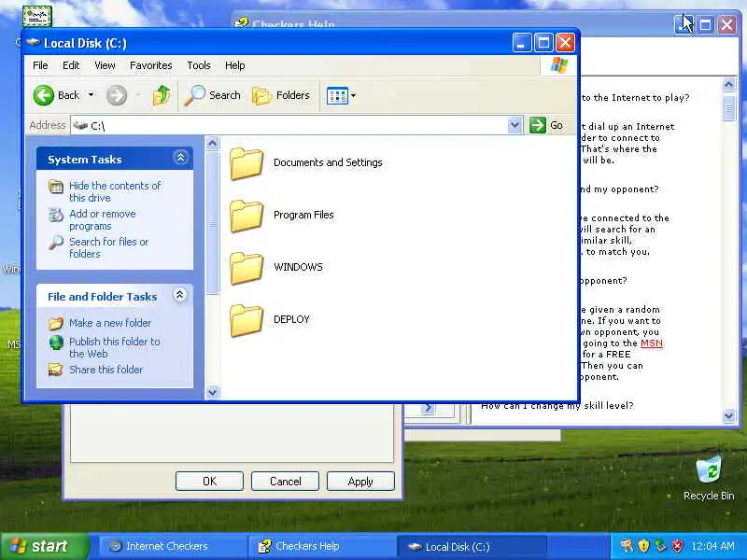Click the Share this folder icon

[56, 370]
